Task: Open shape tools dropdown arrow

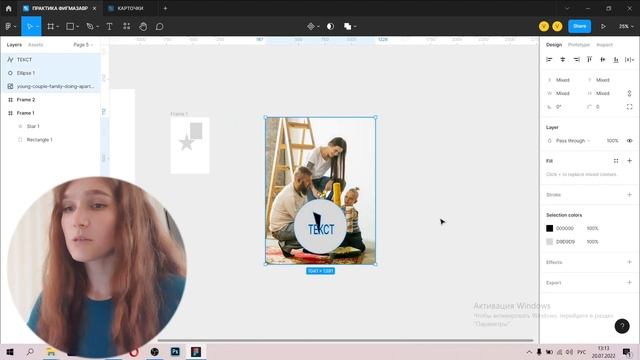Action: click(78, 27)
